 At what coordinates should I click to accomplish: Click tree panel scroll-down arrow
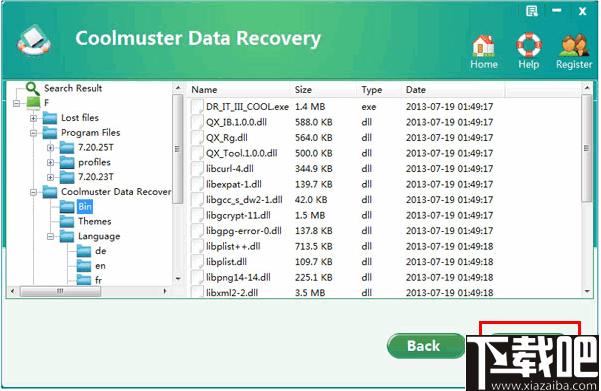(178, 279)
